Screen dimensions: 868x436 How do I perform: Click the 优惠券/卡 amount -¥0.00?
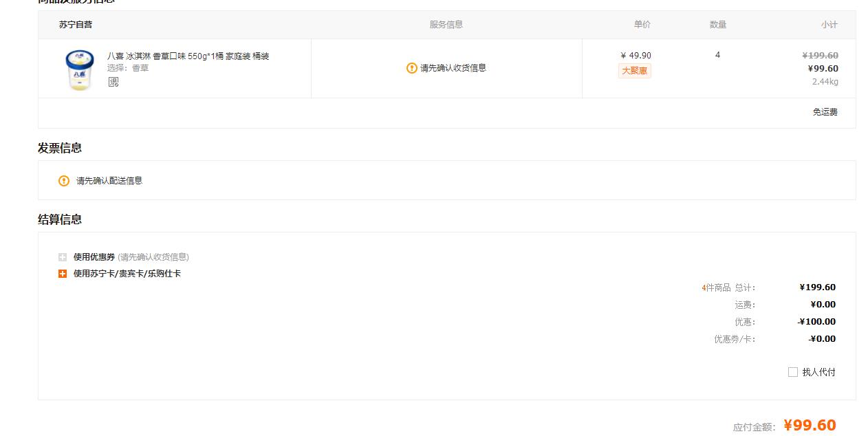[823, 339]
